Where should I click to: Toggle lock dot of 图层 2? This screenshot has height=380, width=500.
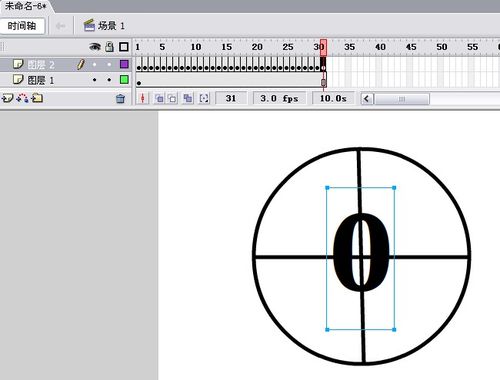tap(109, 65)
